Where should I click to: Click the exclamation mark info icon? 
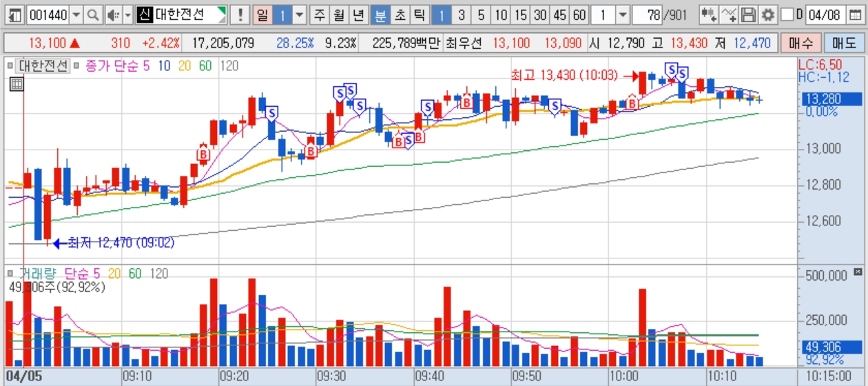(x=240, y=14)
